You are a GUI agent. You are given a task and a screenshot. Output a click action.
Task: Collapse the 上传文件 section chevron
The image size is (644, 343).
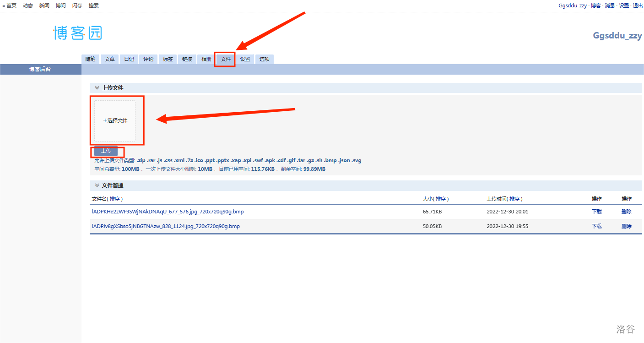97,87
